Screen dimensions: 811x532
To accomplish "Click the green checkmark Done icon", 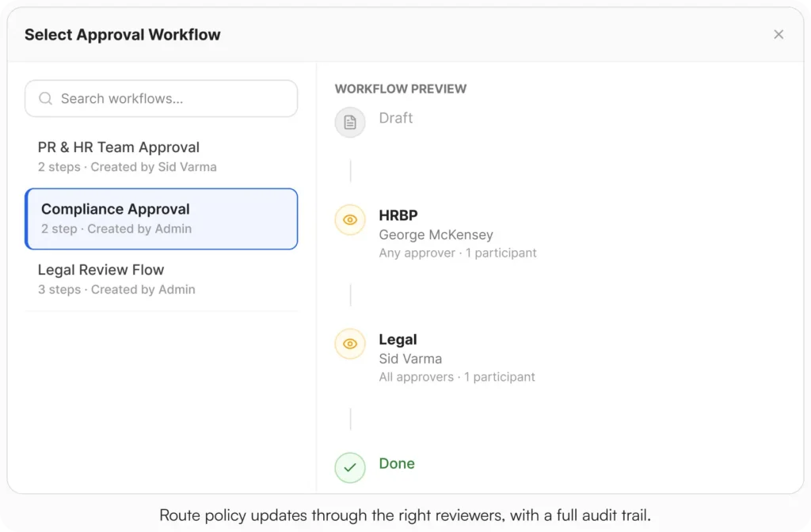I will click(350, 467).
